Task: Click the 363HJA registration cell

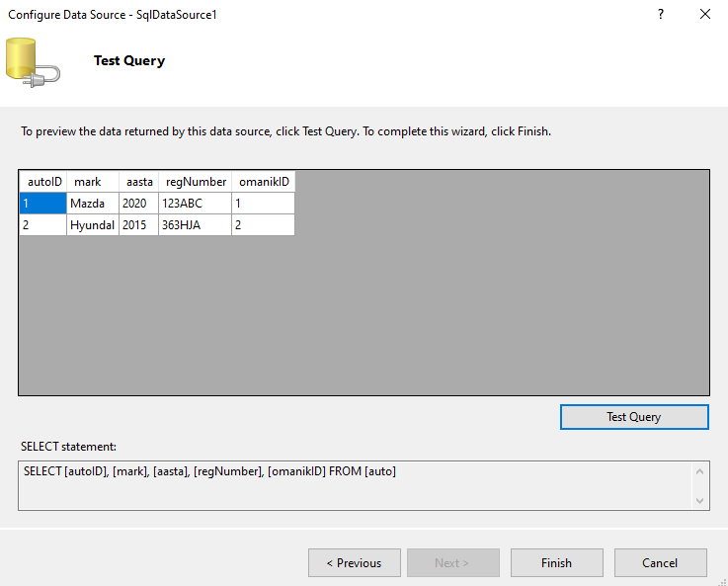Action: (x=195, y=225)
